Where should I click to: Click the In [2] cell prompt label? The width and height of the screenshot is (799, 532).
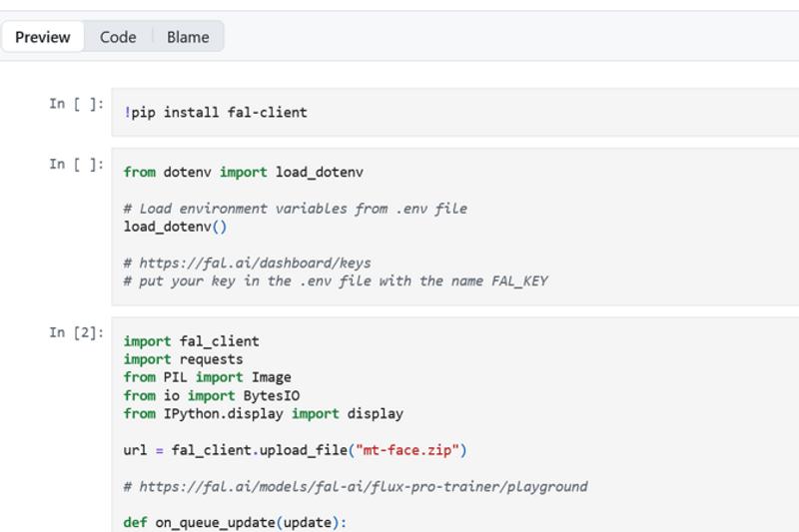76,332
